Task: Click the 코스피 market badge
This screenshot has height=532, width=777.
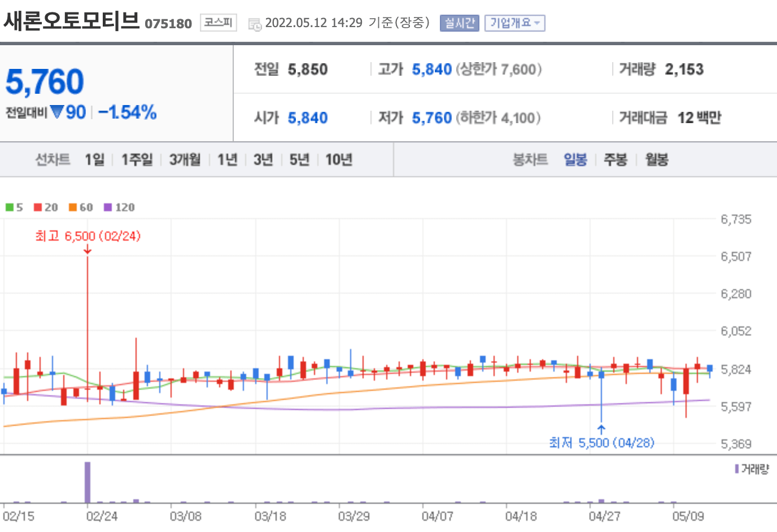Action: 218,23
